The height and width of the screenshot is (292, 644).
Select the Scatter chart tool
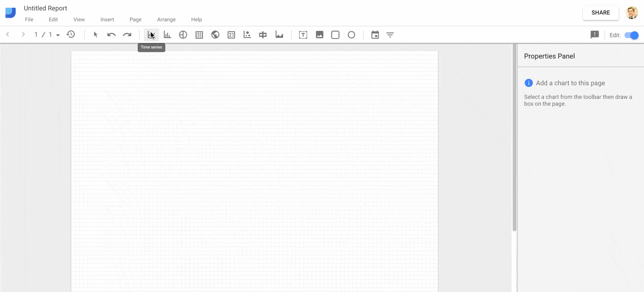coord(247,34)
